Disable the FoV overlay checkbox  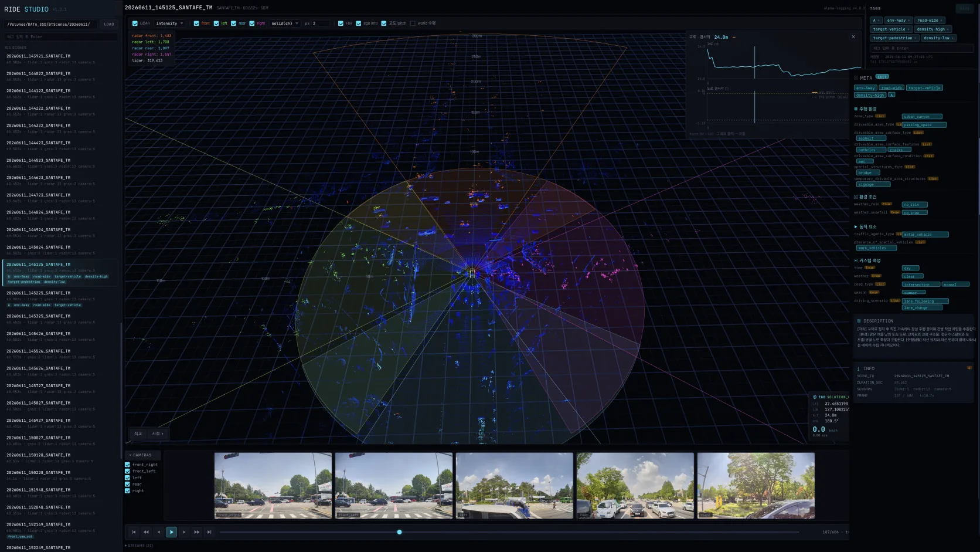click(341, 23)
